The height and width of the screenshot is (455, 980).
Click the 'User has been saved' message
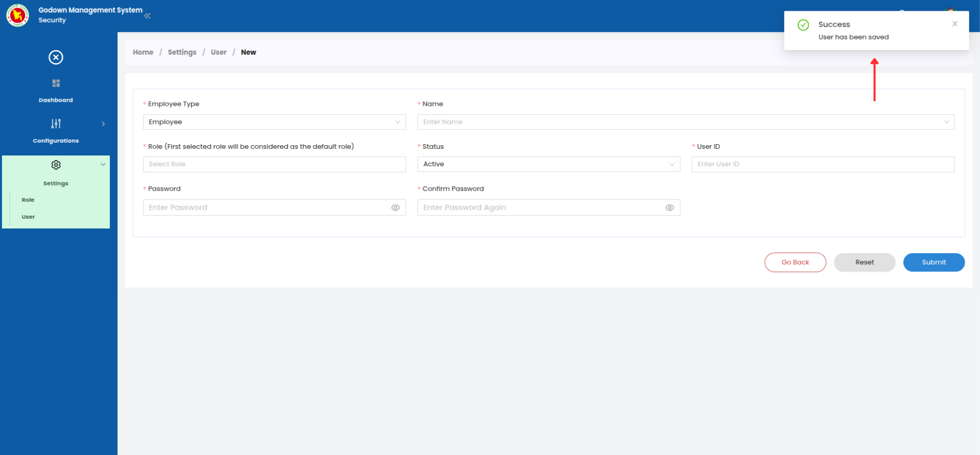pyautogui.click(x=853, y=37)
